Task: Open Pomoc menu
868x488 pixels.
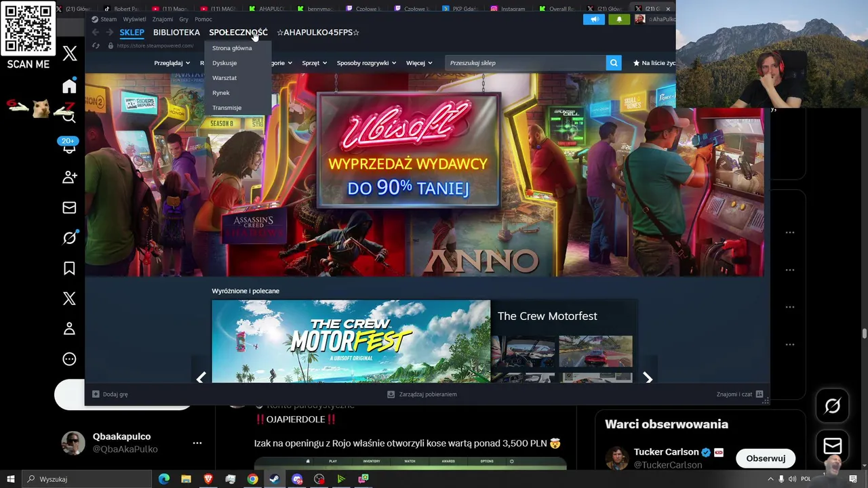Action: coord(203,19)
